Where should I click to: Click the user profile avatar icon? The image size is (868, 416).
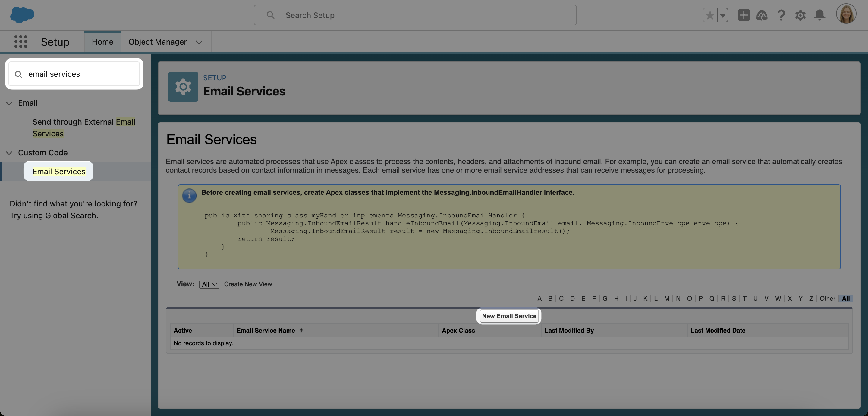pyautogui.click(x=846, y=15)
